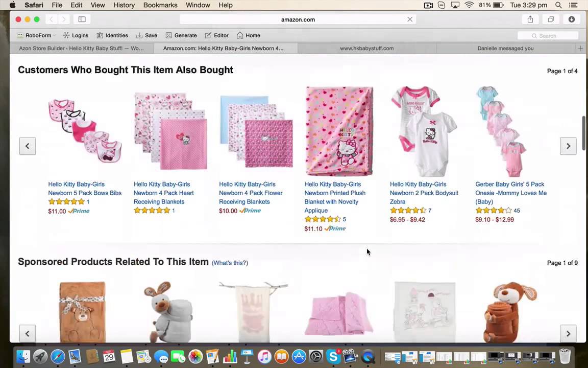Viewport: 588px width, 368px height.
Task: Open RoboForm password Generate tool
Action: [181, 35]
